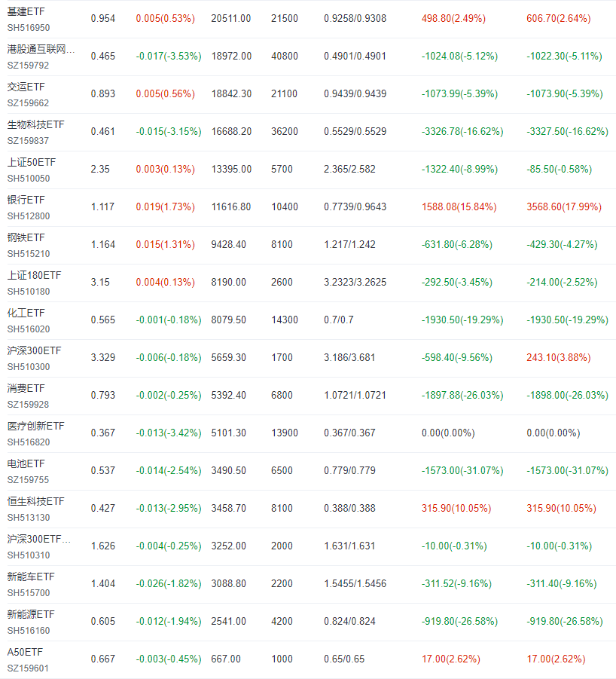The height and width of the screenshot is (679, 616).
Task: Click profit -3326.78(-16.62%)
Action: (462, 132)
